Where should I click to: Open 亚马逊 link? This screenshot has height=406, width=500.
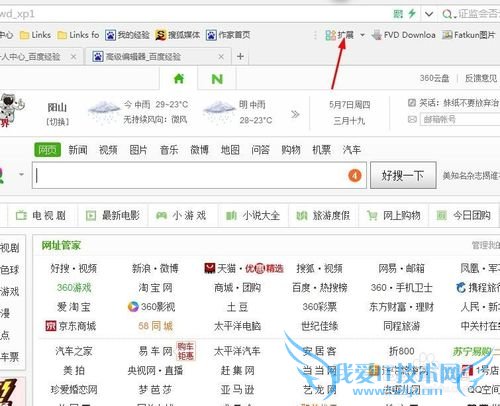point(237,389)
